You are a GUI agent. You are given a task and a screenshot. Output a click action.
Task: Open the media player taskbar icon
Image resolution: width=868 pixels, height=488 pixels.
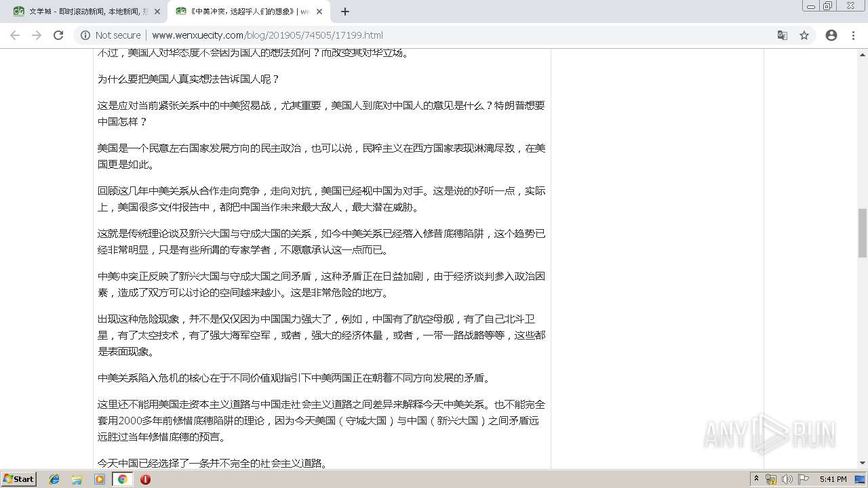click(x=100, y=479)
